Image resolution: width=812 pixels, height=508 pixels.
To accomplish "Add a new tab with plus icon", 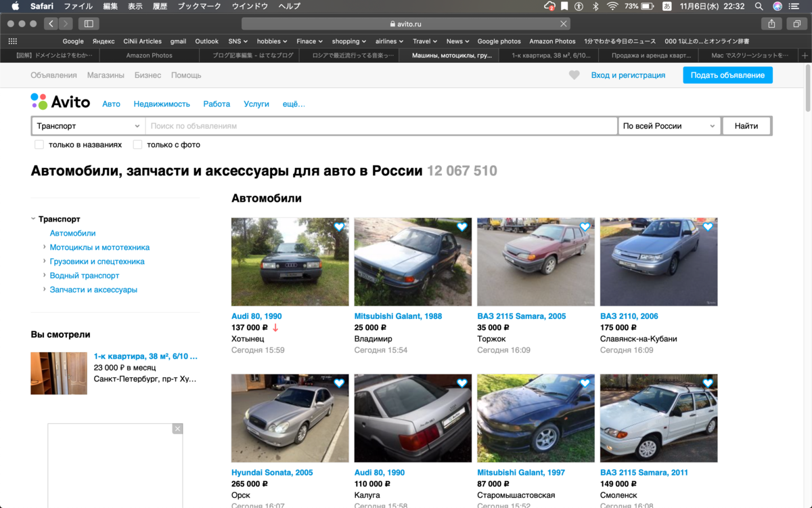I will coord(805,56).
